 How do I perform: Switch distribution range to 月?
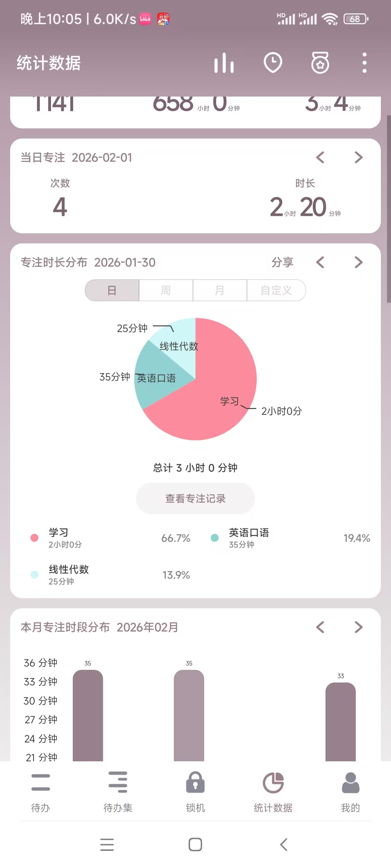pos(220,290)
